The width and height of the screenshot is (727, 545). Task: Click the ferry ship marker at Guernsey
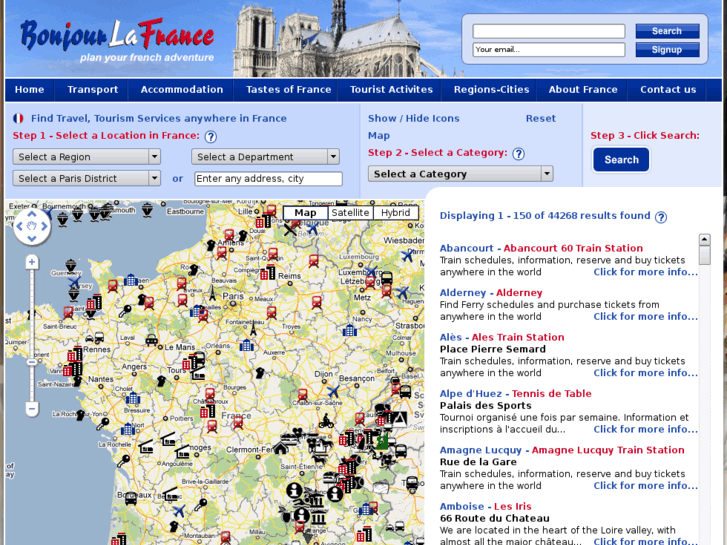coord(70,265)
